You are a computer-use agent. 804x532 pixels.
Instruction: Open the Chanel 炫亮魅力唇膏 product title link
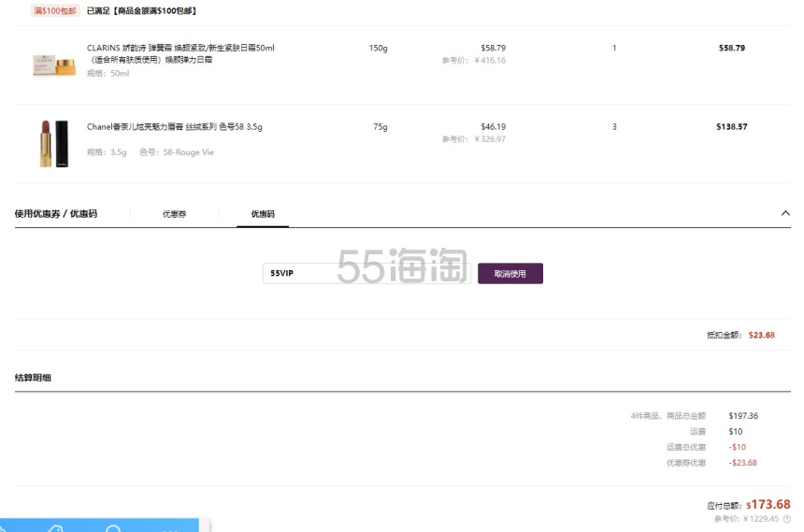tap(174, 127)
